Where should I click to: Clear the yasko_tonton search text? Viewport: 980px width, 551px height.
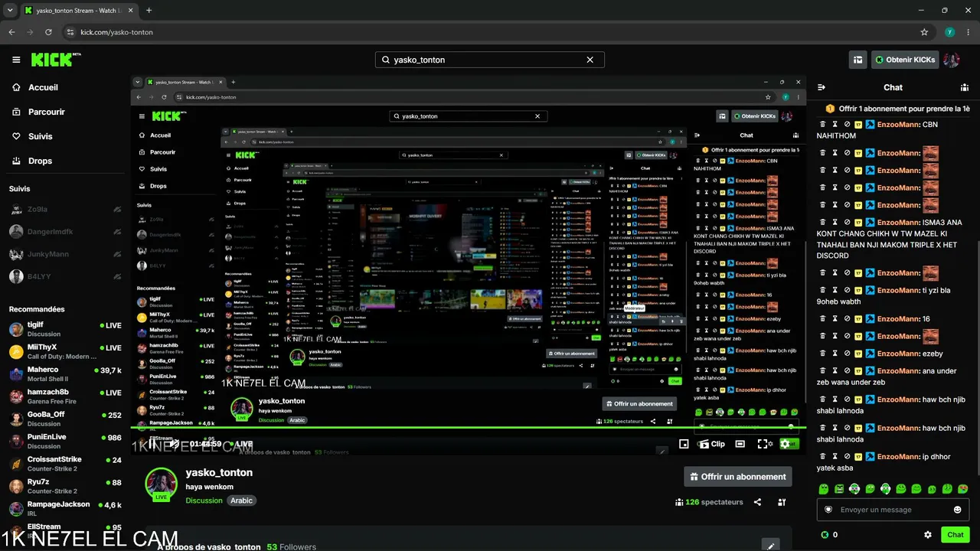pyautogui.click(x=590, y=60)
